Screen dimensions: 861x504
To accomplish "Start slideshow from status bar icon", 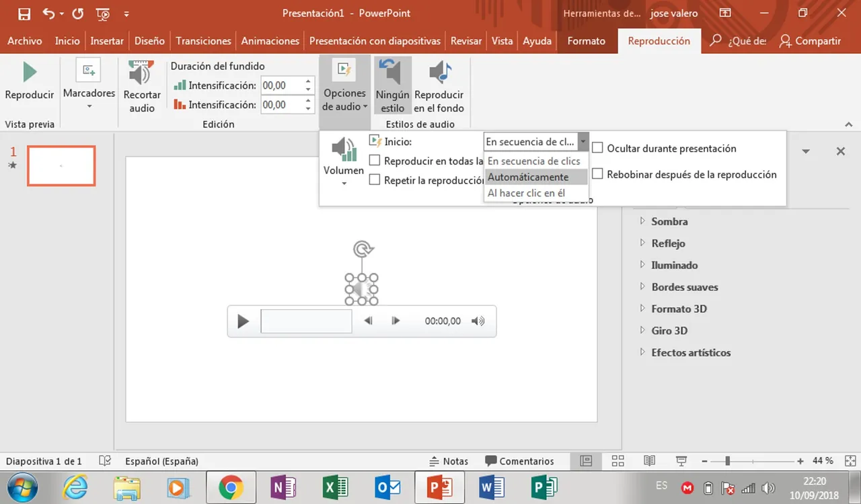I will coord(681,461).
